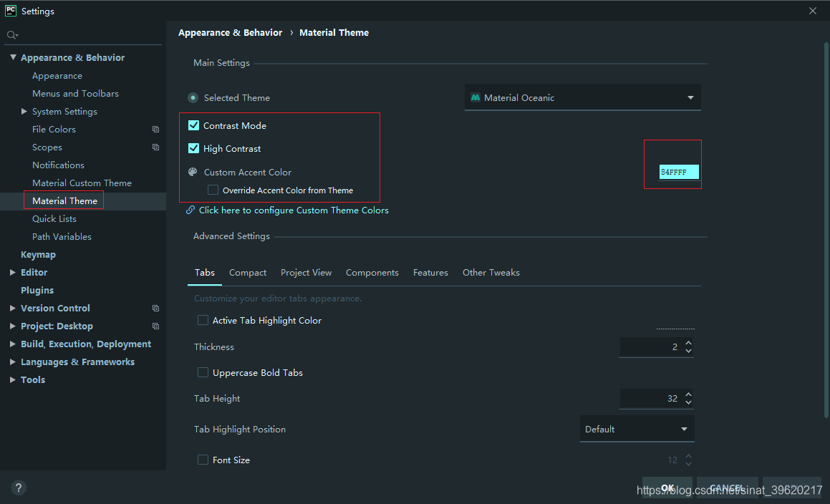Open Scopes settings page

pyautogui.click(x=47, y=147)
